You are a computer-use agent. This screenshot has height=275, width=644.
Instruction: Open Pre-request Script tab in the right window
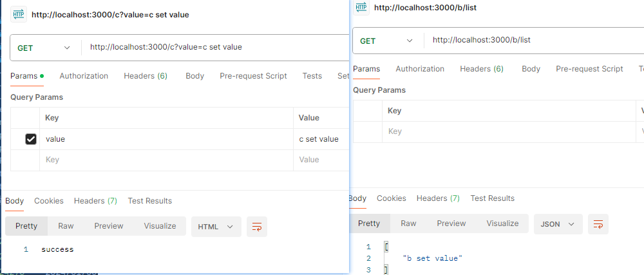click(589, 69)
